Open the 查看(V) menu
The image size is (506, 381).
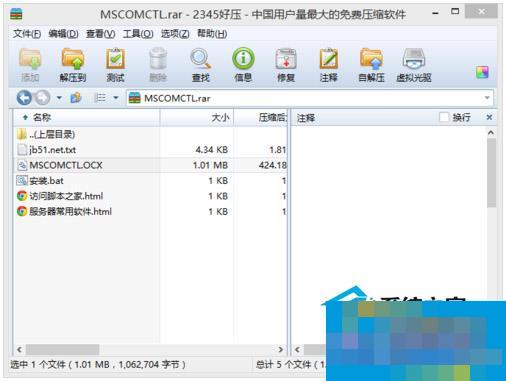[x=100, y=34]
